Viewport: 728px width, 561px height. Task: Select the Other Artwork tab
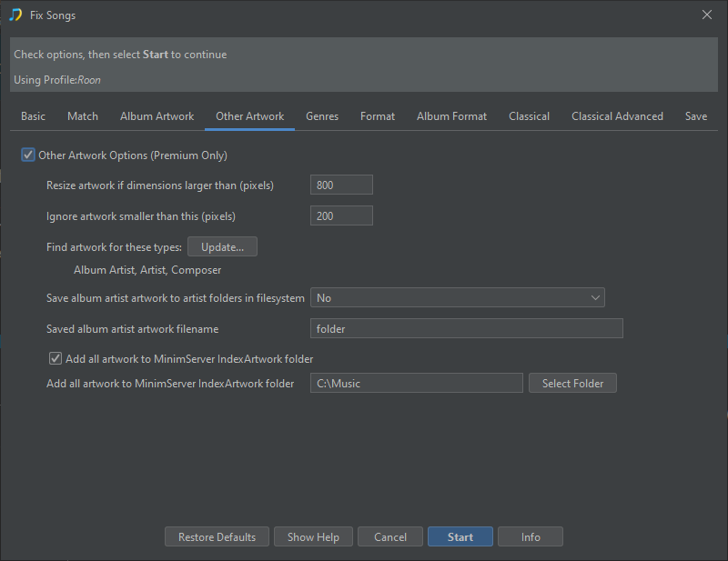(x=249, y=116)
